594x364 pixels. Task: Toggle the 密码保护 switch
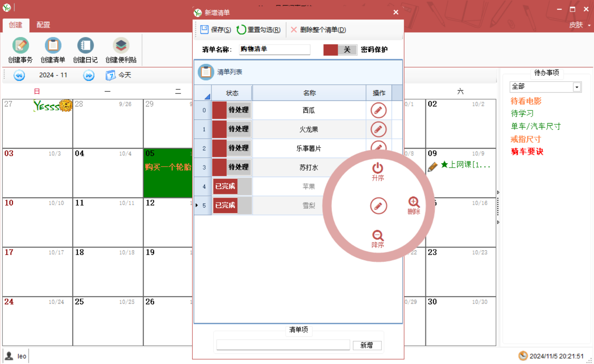[340, 50]
